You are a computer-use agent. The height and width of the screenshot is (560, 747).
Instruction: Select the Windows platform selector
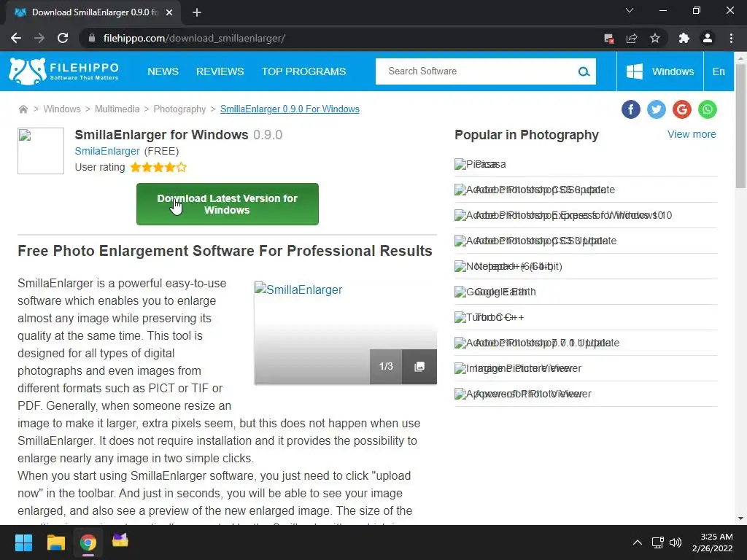pyautogui.click(x=659, y=71)
